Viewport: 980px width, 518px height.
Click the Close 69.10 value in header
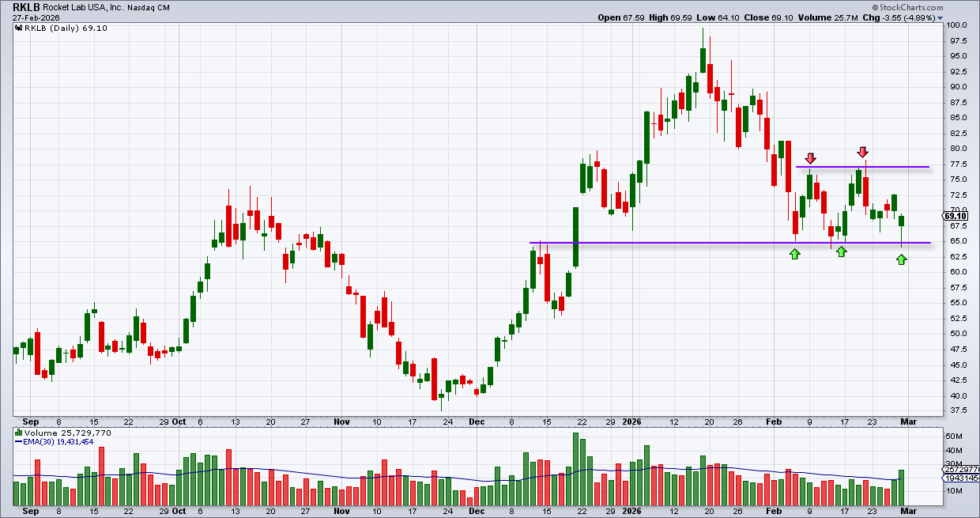(x=767, y=17)
